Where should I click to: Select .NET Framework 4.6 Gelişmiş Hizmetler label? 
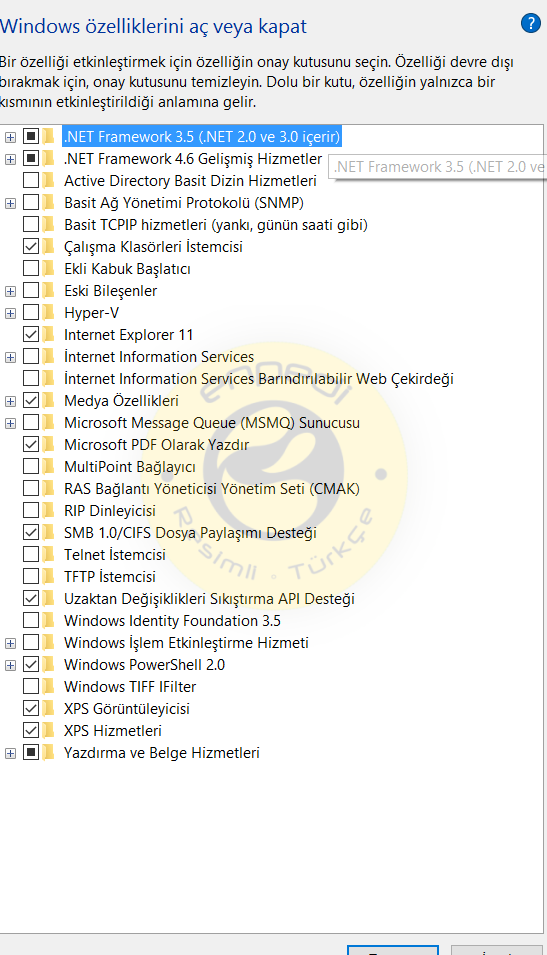tap(193, 158)
